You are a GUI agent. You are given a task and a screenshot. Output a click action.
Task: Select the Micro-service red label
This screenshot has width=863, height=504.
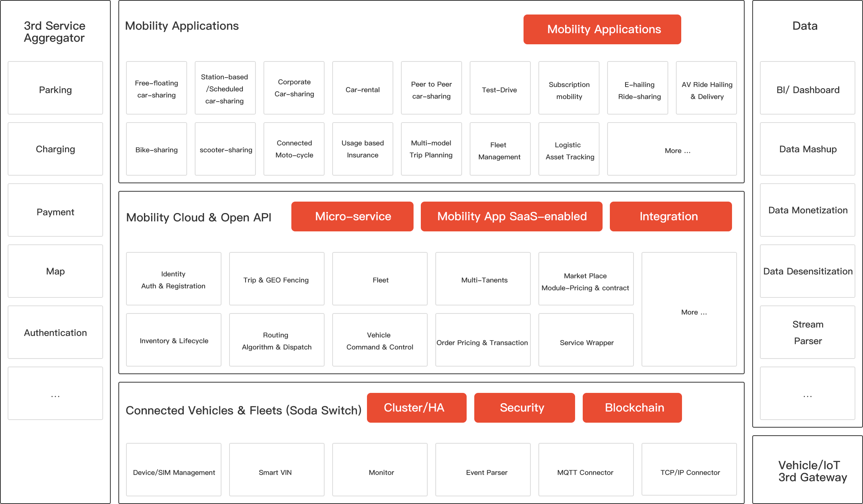coord(352,216)
